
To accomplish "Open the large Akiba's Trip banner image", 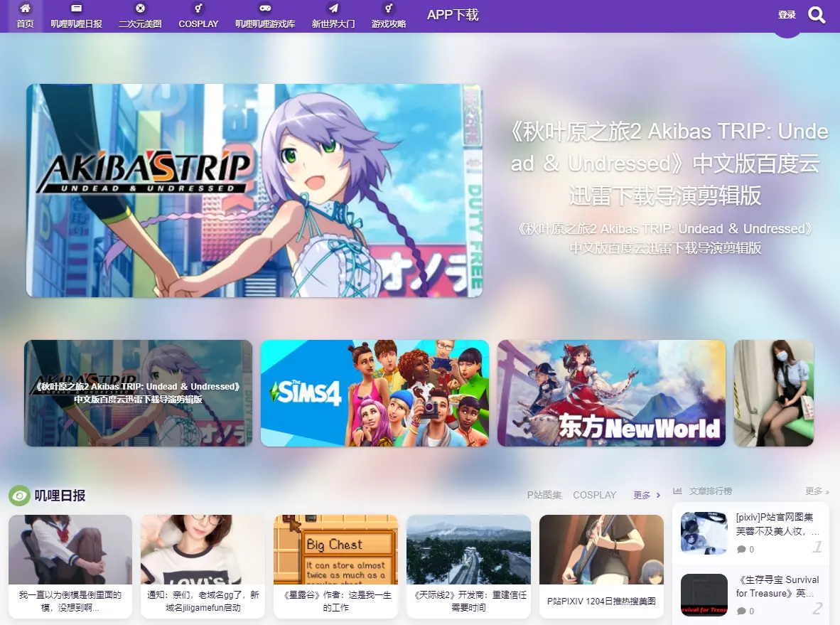I will pos(254,191).
